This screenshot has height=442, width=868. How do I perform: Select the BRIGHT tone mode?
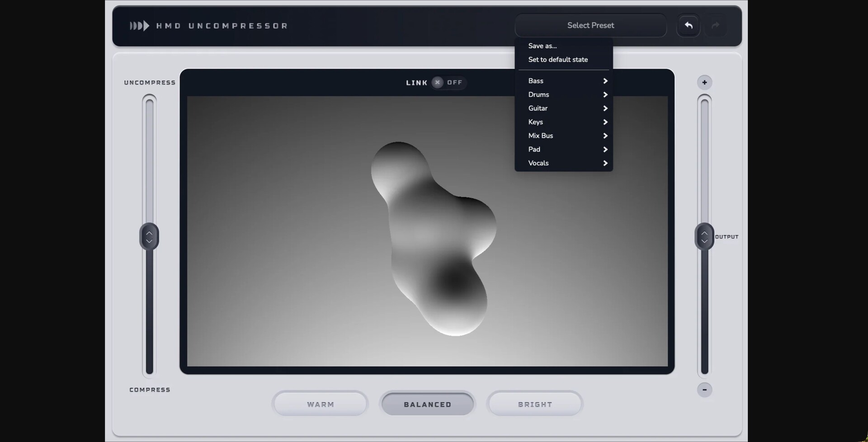(x=534, y=404)
